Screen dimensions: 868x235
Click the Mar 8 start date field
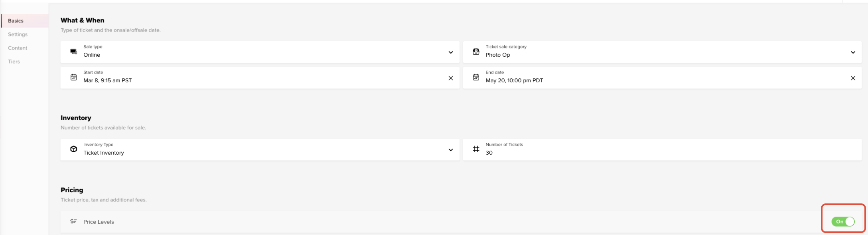click(x=260, y=78)
